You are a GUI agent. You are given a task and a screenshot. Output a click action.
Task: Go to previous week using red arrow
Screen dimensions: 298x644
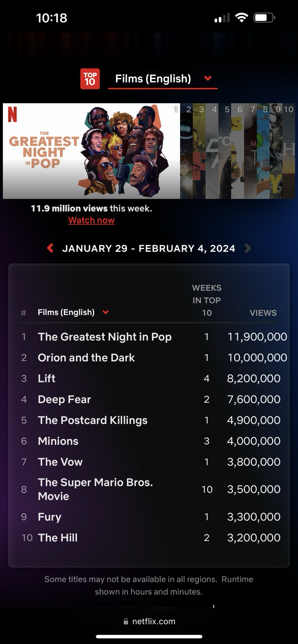(x=50, y=248)
